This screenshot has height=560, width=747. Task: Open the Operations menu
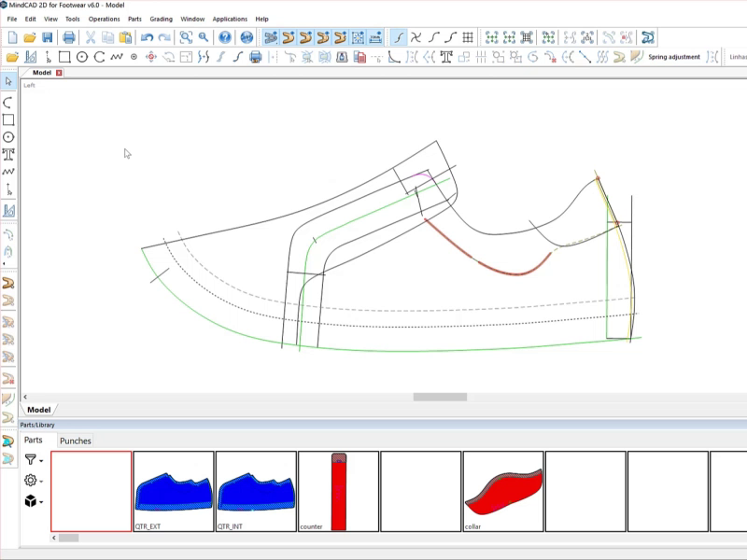(x=104, y=19)
